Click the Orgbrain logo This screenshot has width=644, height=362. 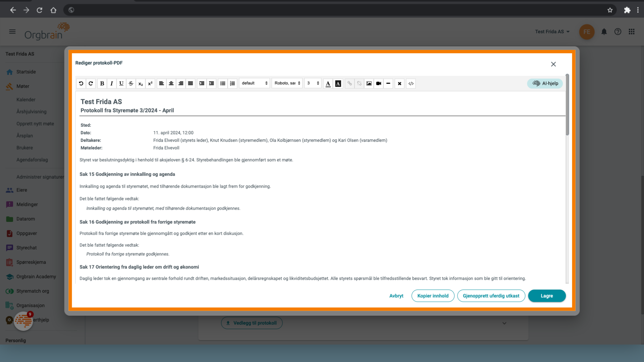click(47, 31)
